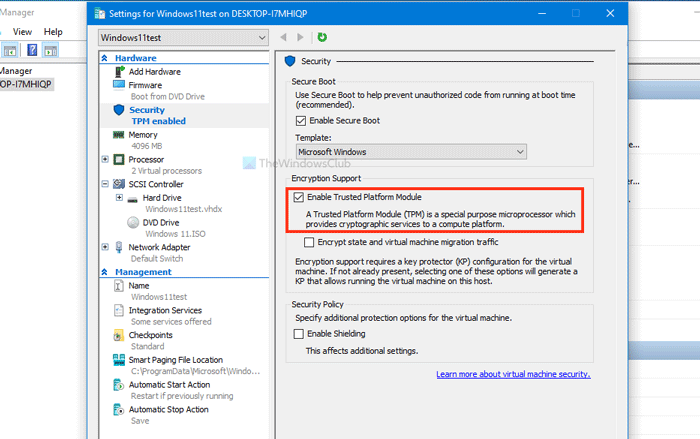Click the Network Adapter icon

pos(118,246)
